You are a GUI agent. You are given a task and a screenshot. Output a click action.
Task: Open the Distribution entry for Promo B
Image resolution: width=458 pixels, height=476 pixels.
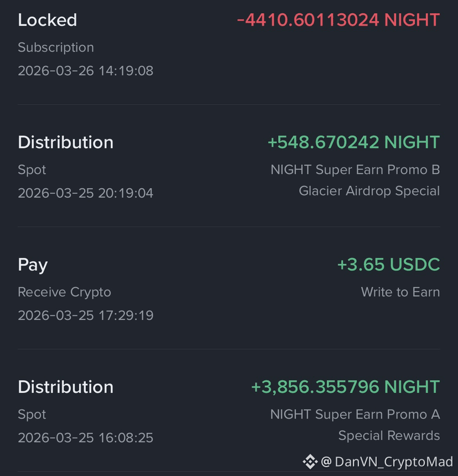pos(229,166)
